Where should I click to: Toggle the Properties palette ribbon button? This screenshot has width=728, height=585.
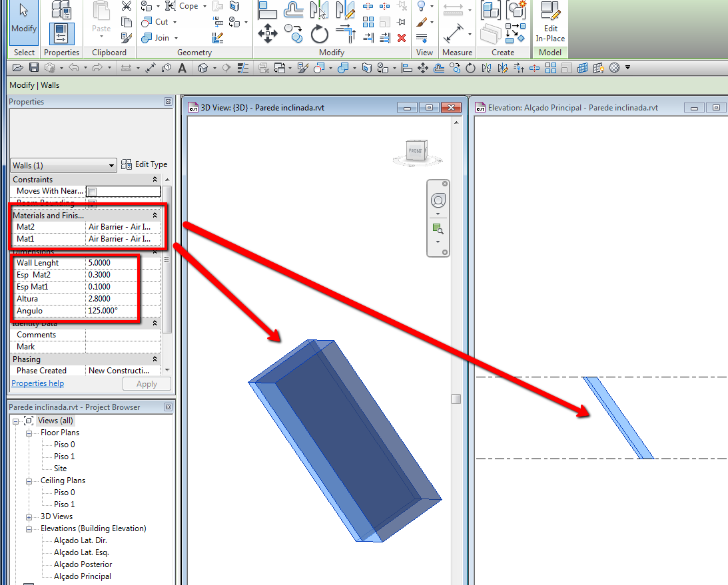coord(61,34)
